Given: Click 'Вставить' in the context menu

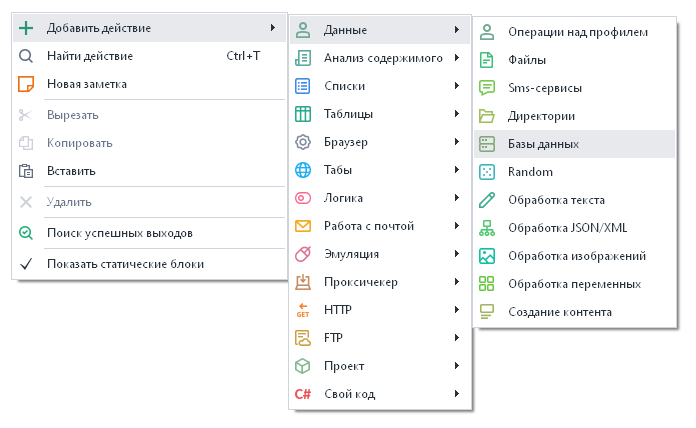Looking at the screenshot, I should tap(71, 171).
